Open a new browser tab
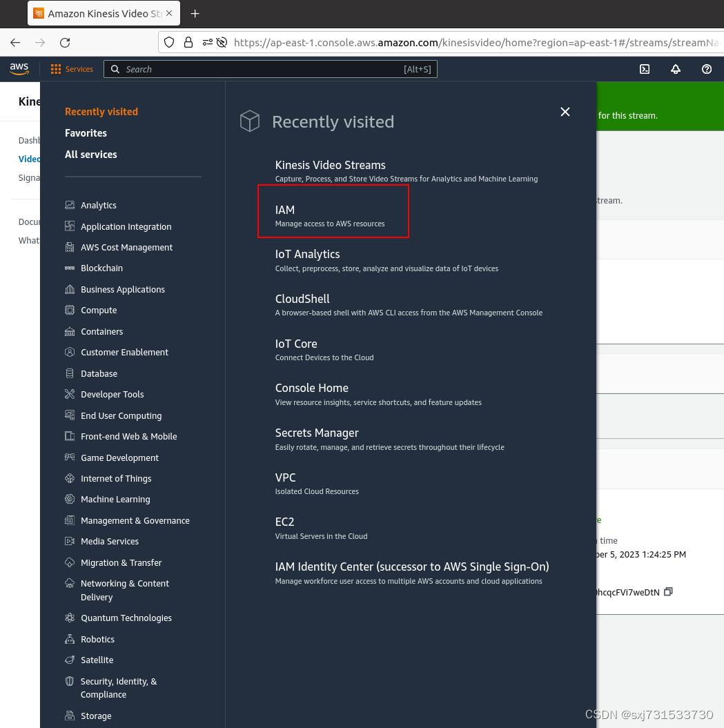 (x=195, y=14)
